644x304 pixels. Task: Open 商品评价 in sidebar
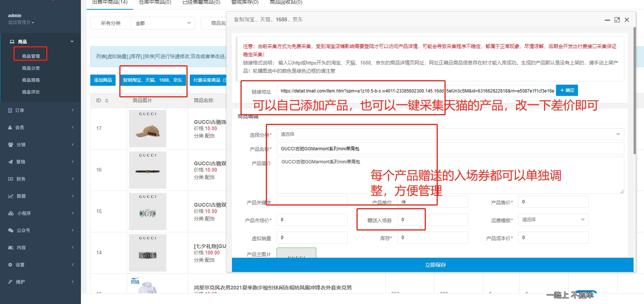click(x=31, y=92)
